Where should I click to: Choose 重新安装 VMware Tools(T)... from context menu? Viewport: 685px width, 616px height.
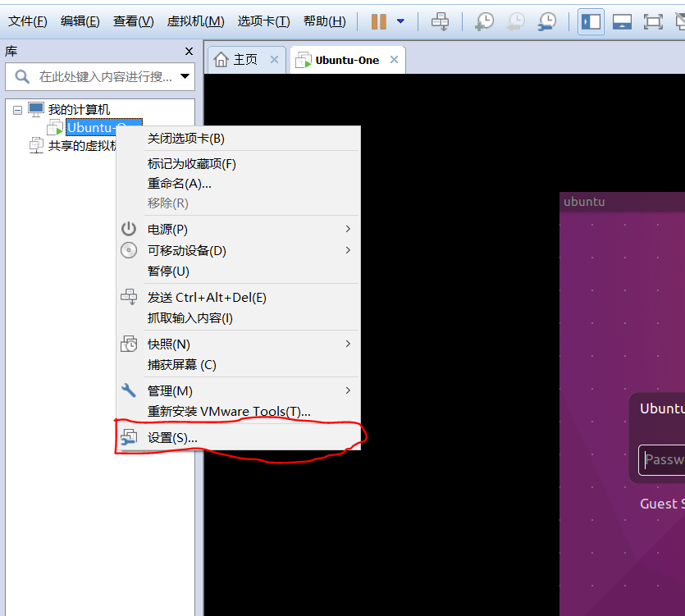[239, 412]
